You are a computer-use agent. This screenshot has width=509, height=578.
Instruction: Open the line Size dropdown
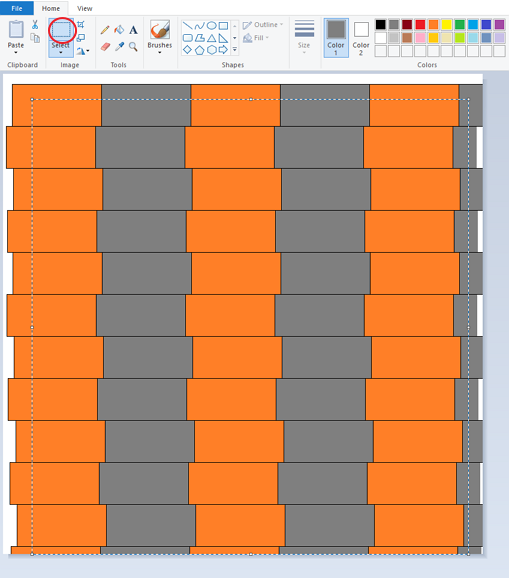coord(304,37)
